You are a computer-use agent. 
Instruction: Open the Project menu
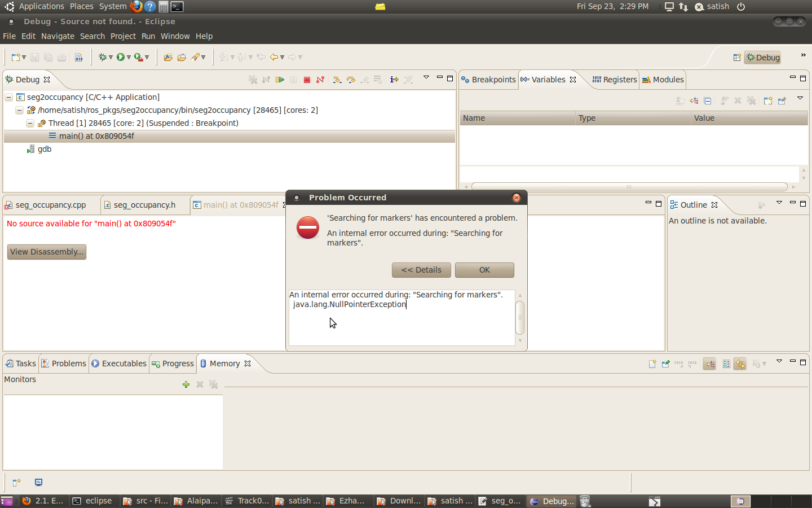coord(123,36)
